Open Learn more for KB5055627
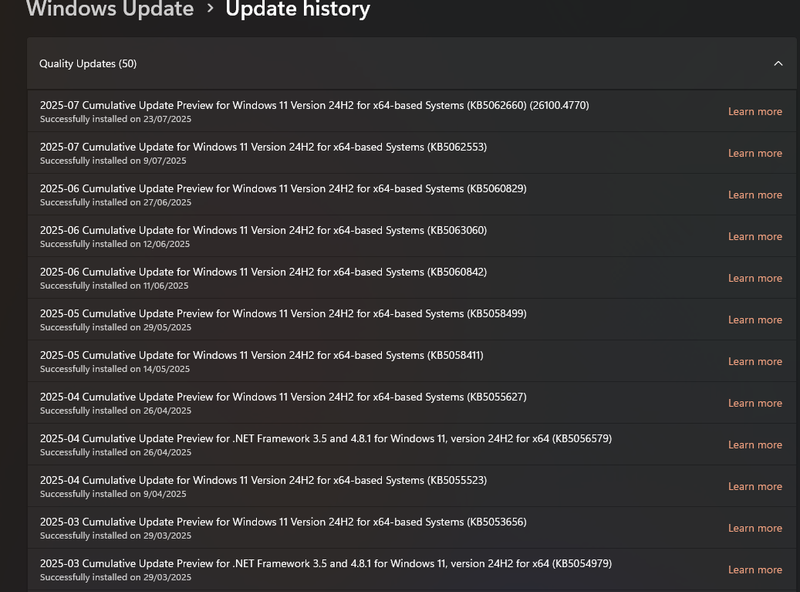Screen dimensions: 800x592 tap(755, 403)
